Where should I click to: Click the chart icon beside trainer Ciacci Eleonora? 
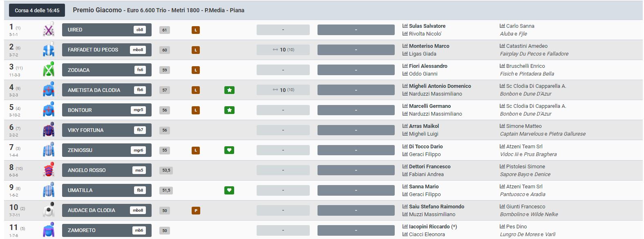[405, 234]
